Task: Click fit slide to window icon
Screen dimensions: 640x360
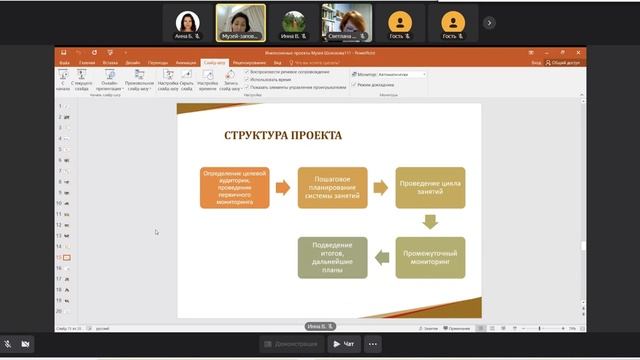Action: (582, 328)
